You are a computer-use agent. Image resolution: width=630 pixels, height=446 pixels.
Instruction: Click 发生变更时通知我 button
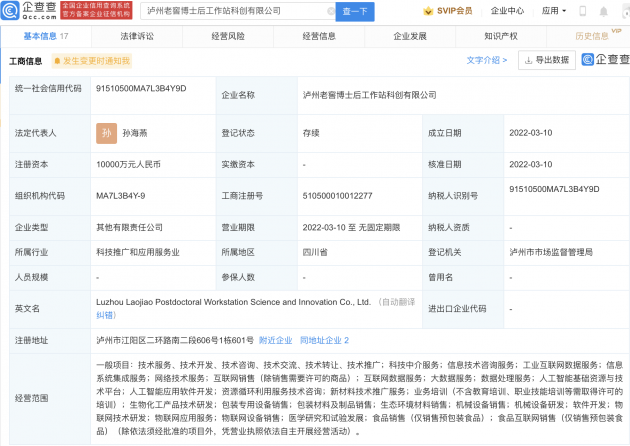coord(92,61)
